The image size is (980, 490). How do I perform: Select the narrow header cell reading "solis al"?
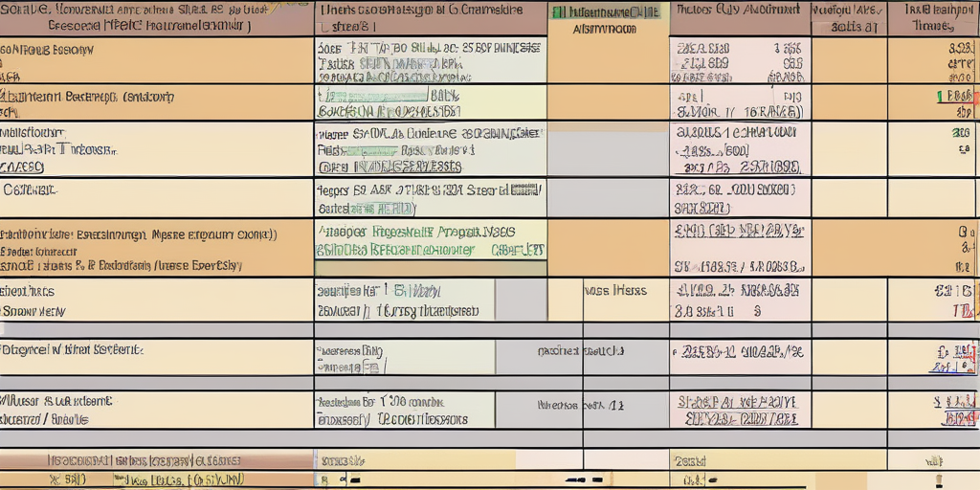849,18
